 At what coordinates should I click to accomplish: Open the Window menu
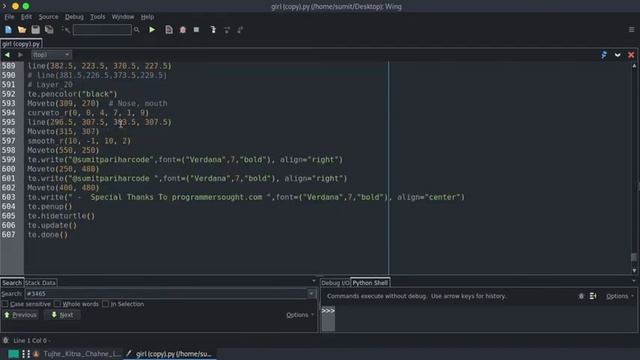(122, 17)
